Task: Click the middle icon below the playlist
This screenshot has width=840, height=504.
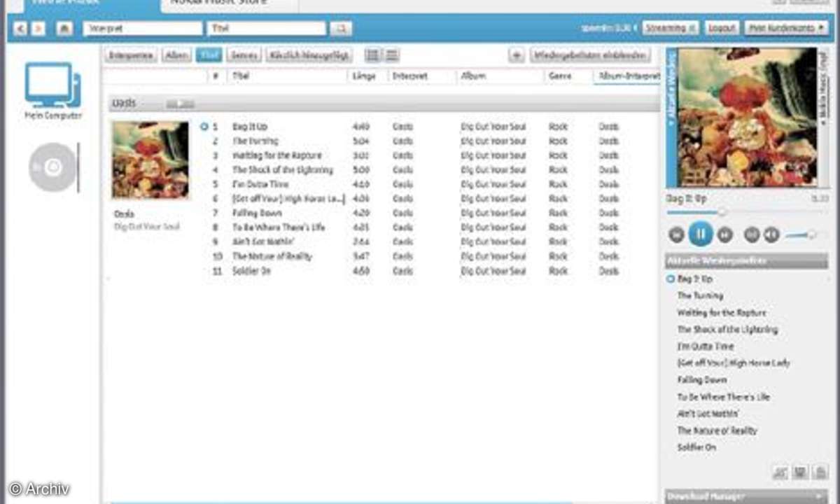Action: coord(801,472)
